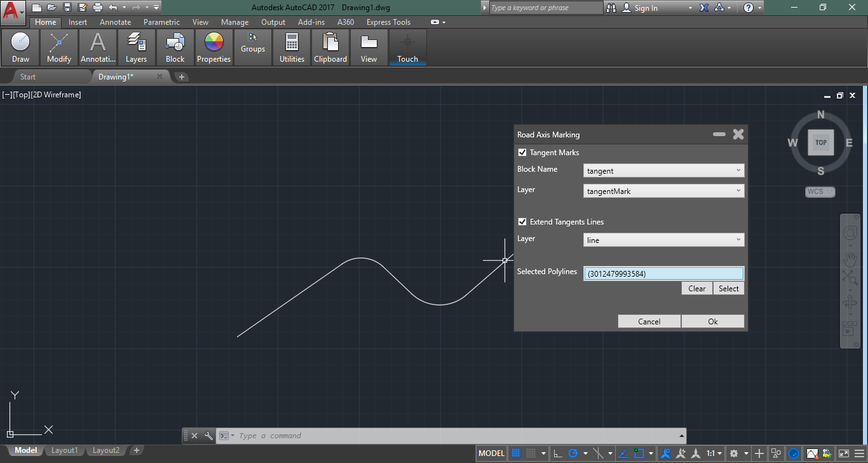Viewport: 868px width, 463px height.
Task: Click the Selected Polylines text field
Action: (x=663, y=273)
